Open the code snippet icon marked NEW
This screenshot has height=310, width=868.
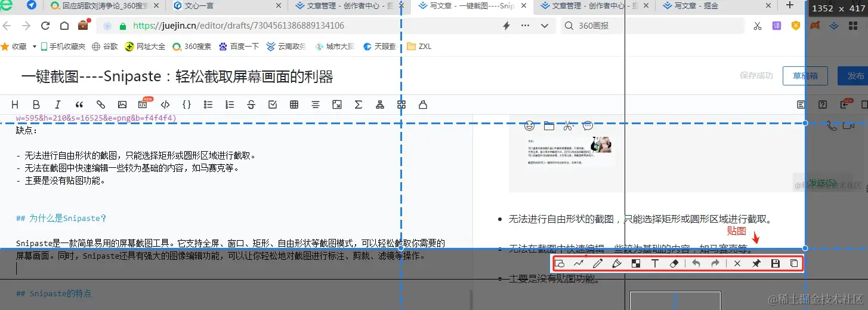144,104
